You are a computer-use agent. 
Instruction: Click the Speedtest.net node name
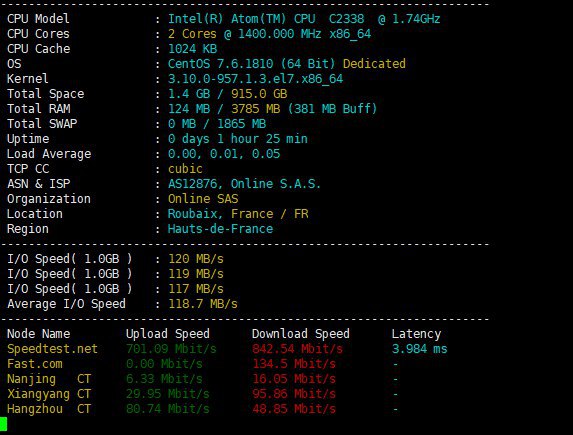coord(52,349)
